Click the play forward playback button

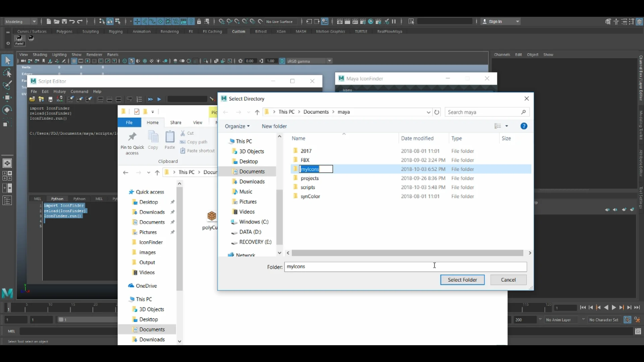point(614,308)
